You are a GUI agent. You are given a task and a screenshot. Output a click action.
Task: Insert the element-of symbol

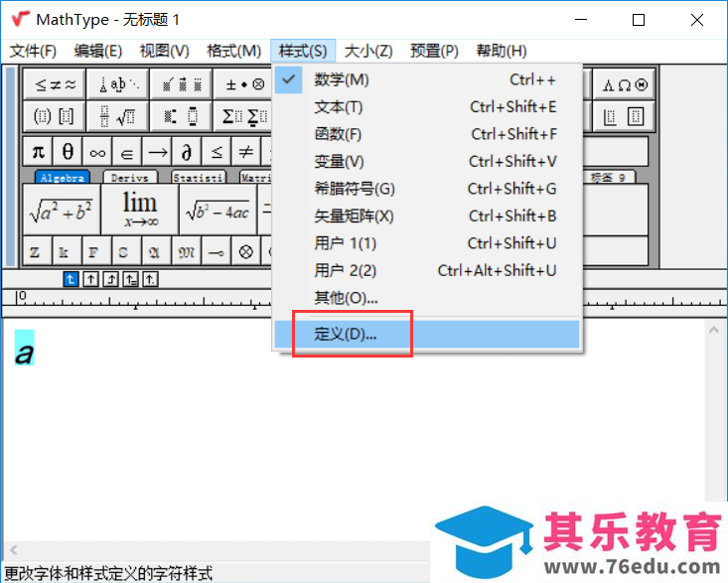pyautogui.click(x=127, y=151)
